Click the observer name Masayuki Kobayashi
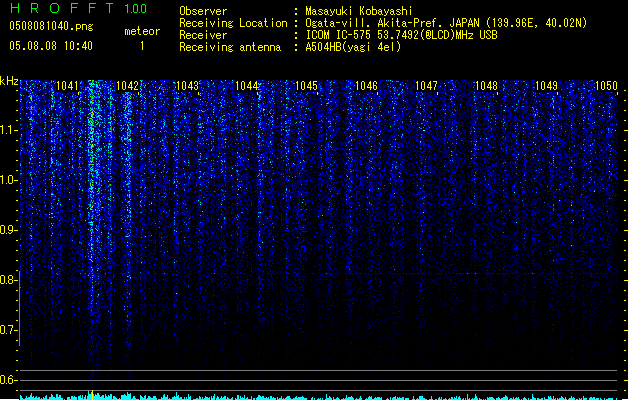 tap(359, 11)
